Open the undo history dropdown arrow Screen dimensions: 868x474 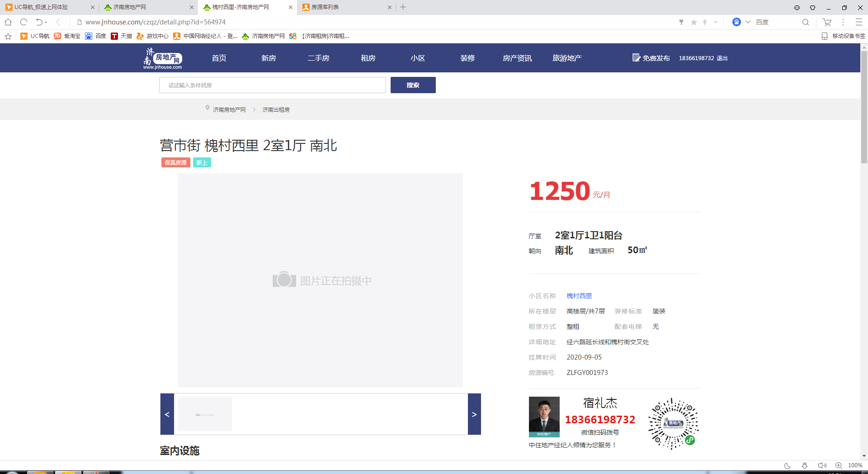(46, 22)
